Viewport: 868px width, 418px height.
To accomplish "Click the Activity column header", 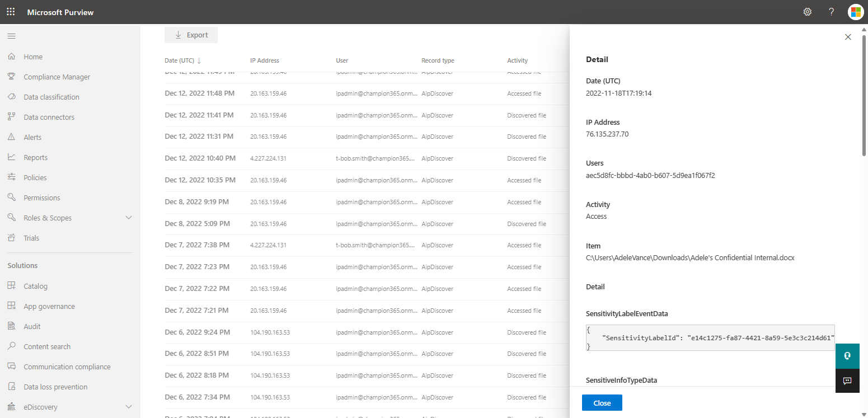I will (518, 60).
